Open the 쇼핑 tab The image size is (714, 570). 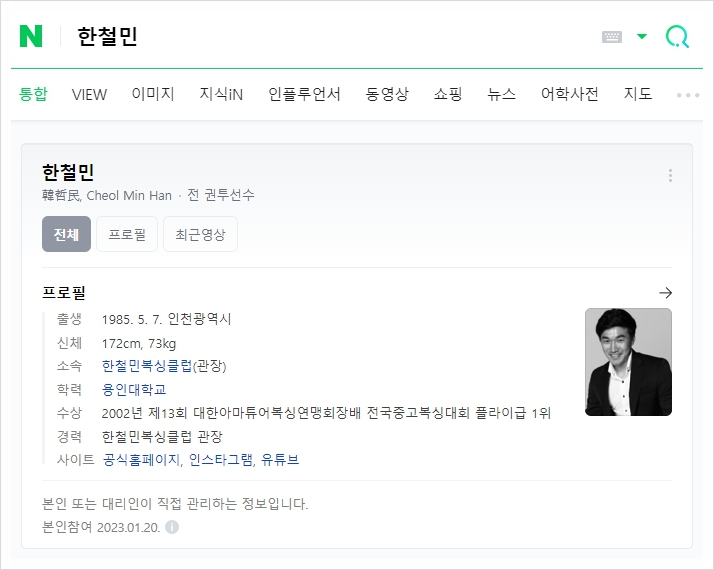[x=448, y=94]
